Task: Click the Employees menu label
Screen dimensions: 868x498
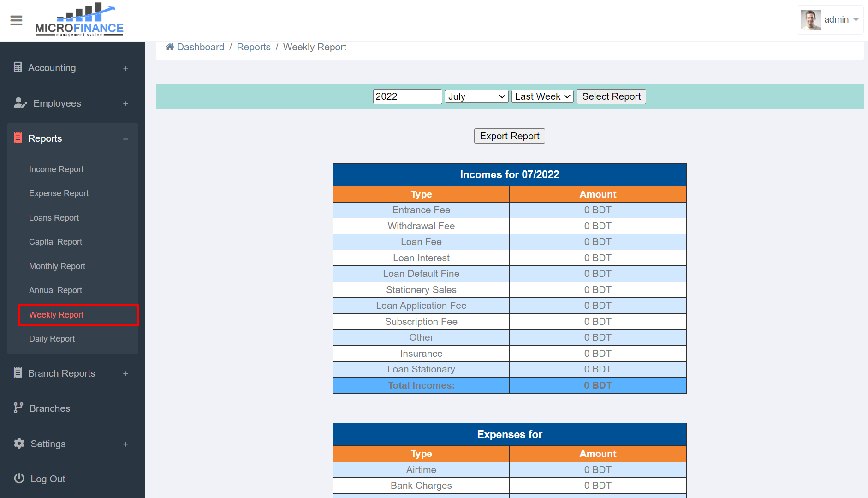Action: point(57,103)
